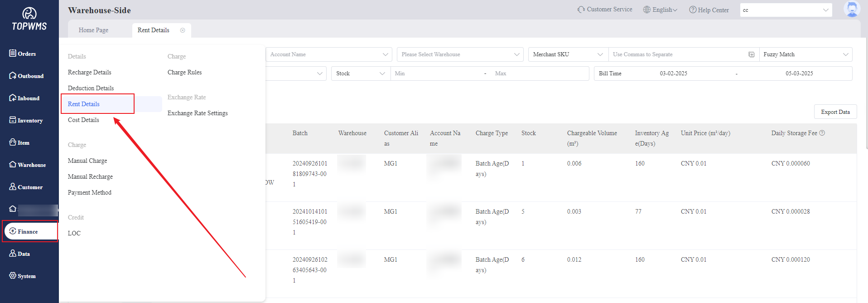The width and height of the screenshot is (868, 303).
Task: Click the user avatar icon
Action: point(852,9)
